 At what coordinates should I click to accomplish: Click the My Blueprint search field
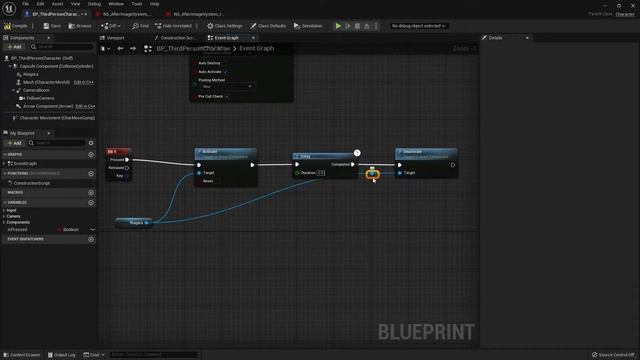(57, 143)
